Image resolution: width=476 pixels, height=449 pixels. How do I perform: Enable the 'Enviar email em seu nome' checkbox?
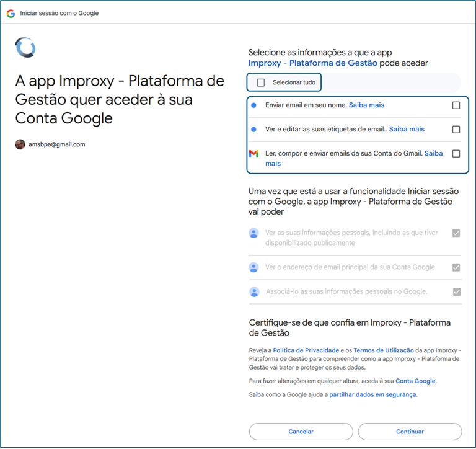[456, 105]
